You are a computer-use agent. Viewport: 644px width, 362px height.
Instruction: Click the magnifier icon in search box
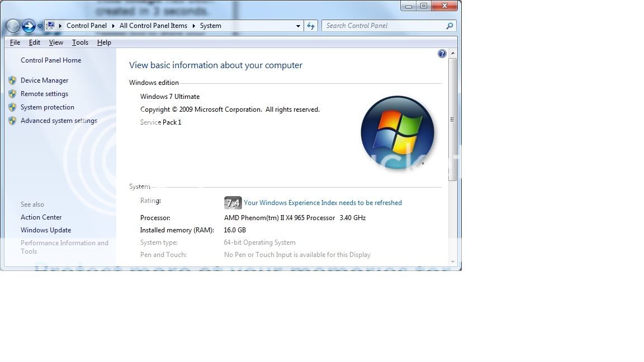click(x=449, y=26)
